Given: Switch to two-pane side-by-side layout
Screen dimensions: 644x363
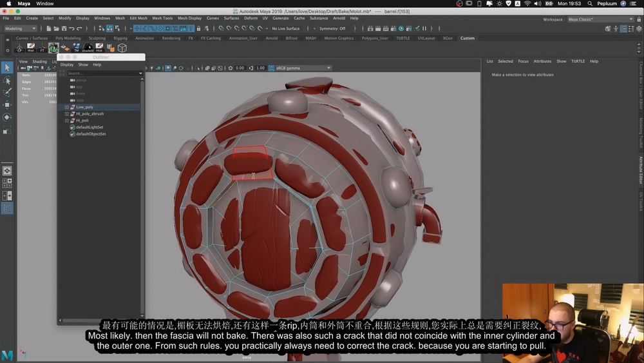Looking at the screenshot, I should (7, 195).
